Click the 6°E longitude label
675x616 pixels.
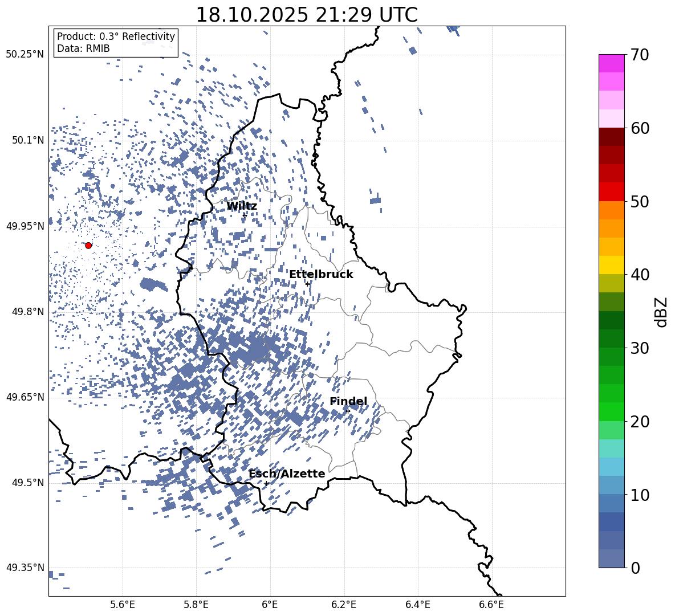coord(270,605)
